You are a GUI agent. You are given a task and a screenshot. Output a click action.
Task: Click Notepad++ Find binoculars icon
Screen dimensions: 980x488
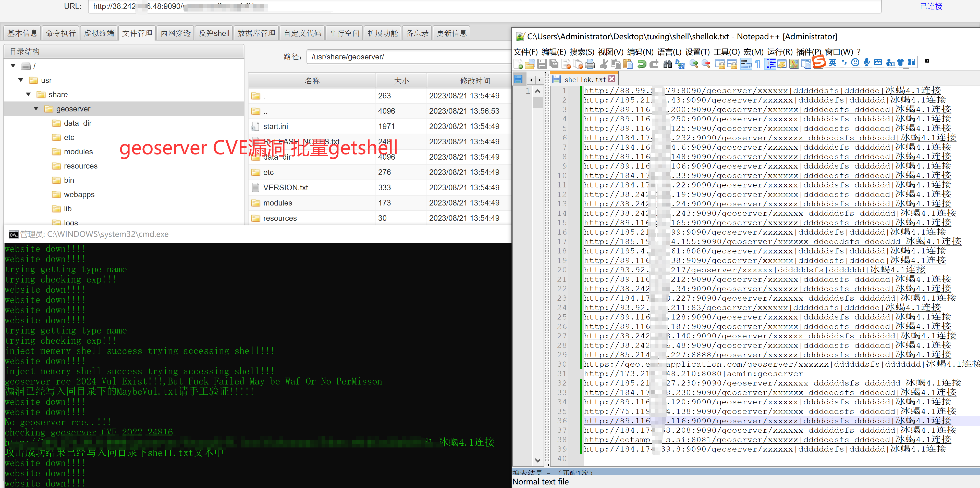pos(668,64)
